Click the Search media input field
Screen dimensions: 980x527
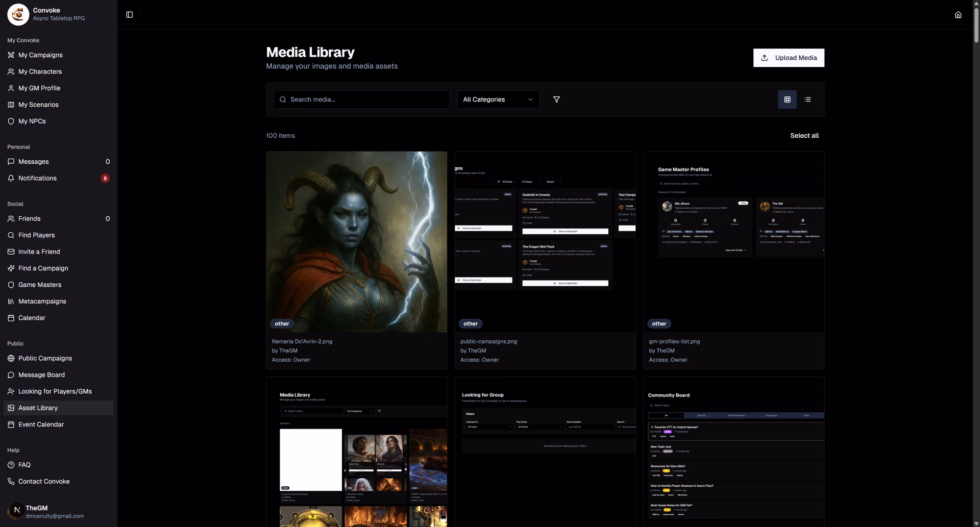362,100
